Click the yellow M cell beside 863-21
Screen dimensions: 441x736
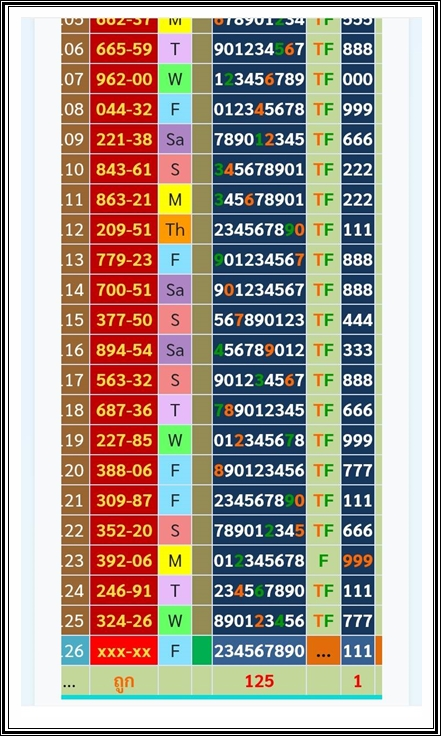pyautogui.click(x=175, y=199)
